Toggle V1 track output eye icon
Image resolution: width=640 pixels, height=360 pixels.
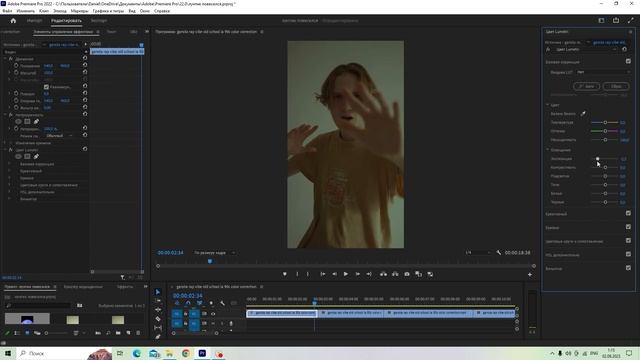pos(213,314)
